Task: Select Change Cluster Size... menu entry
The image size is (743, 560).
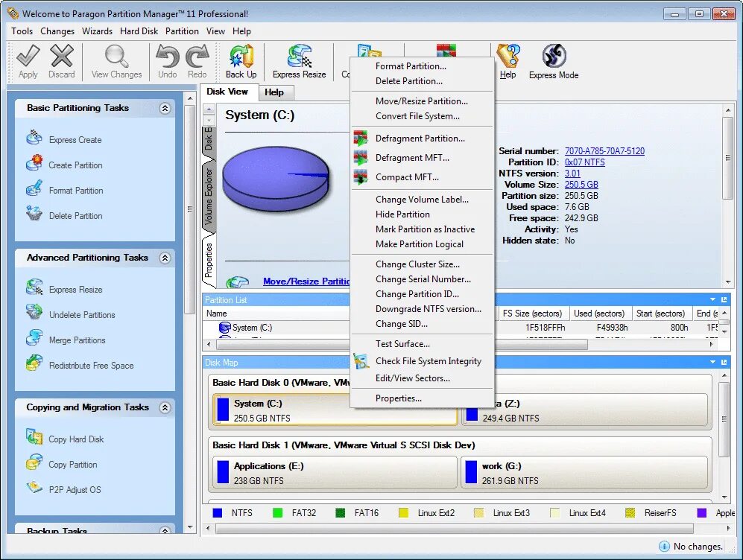Action: coord(417,264)
